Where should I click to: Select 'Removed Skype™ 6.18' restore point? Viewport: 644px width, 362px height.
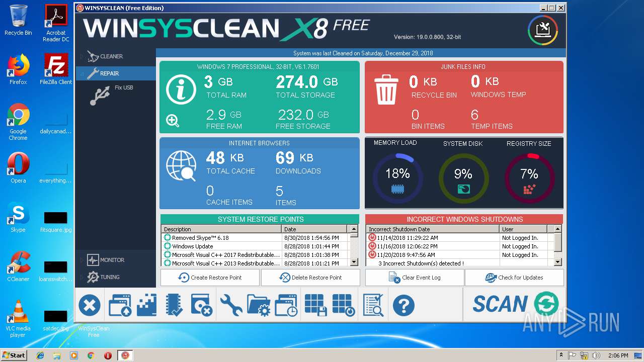256,238
